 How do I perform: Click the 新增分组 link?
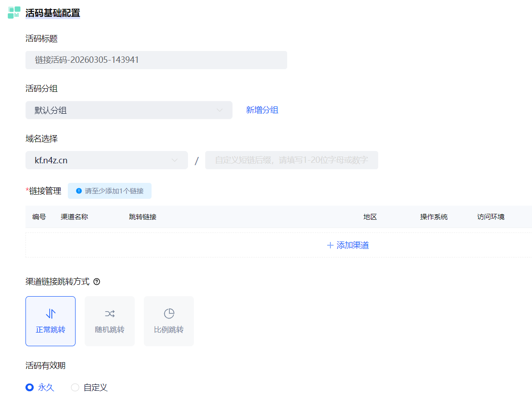[x=262, y=110]
